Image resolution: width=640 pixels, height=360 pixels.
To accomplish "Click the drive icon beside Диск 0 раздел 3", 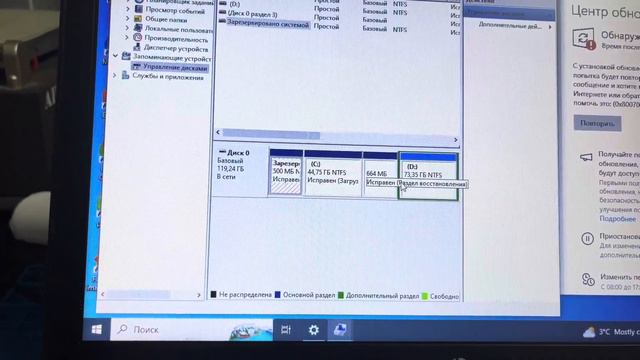I will [222, 13].
